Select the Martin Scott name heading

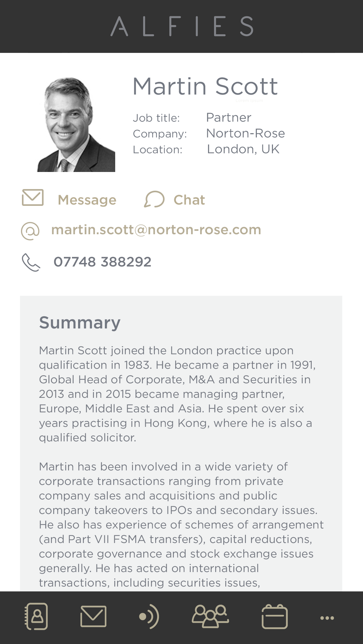205,86
